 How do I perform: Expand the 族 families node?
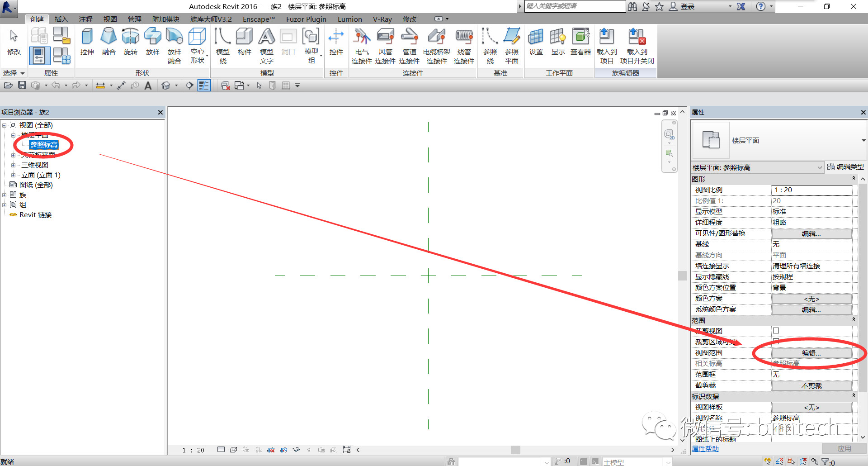point(5,195)
